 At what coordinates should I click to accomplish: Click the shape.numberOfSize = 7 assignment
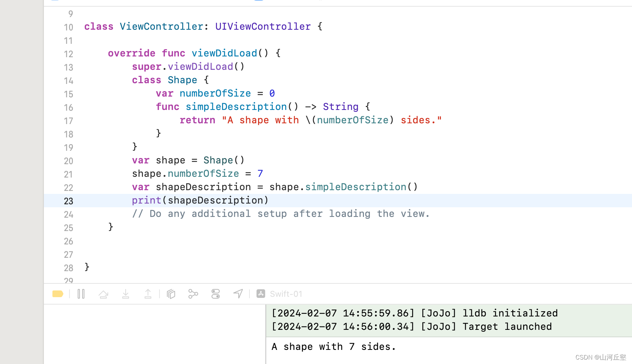(x=197, y=173)
